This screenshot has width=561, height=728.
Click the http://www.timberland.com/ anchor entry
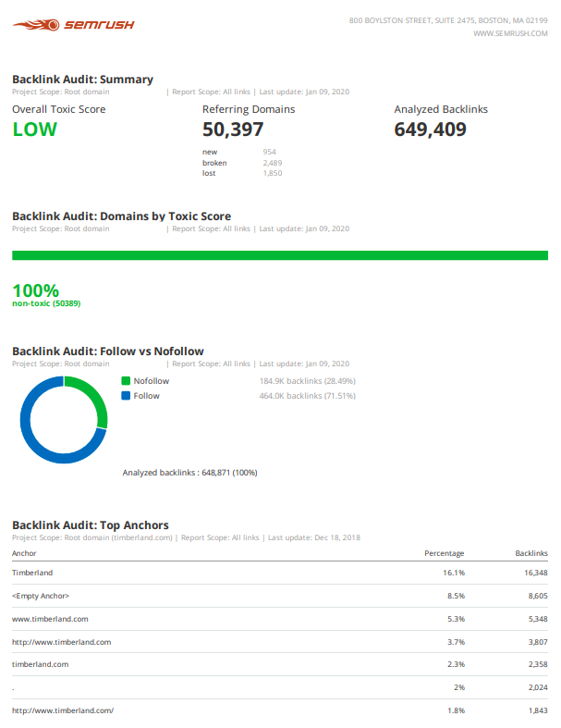(x=62, y=710)
